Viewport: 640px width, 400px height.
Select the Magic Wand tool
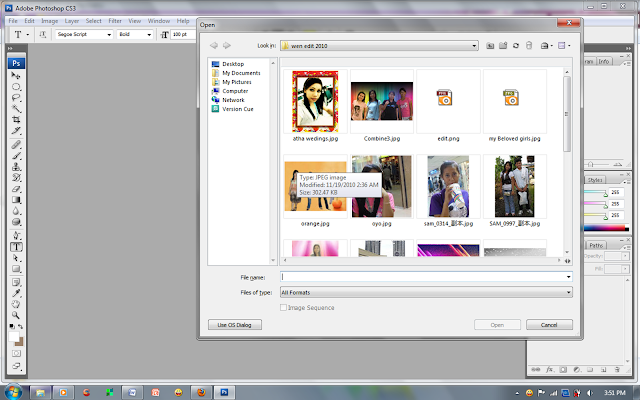point(16,109)
